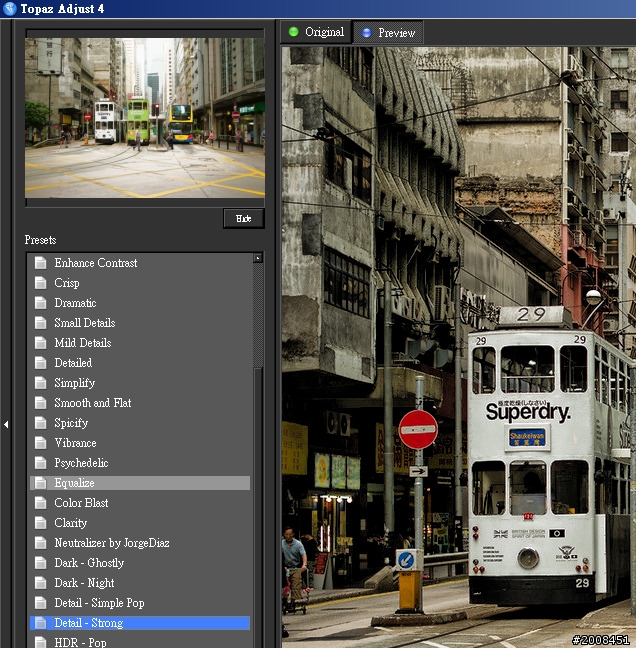636x648 pixels.
Task: Select the Psychedelic preset
Action: coord(140,463)
